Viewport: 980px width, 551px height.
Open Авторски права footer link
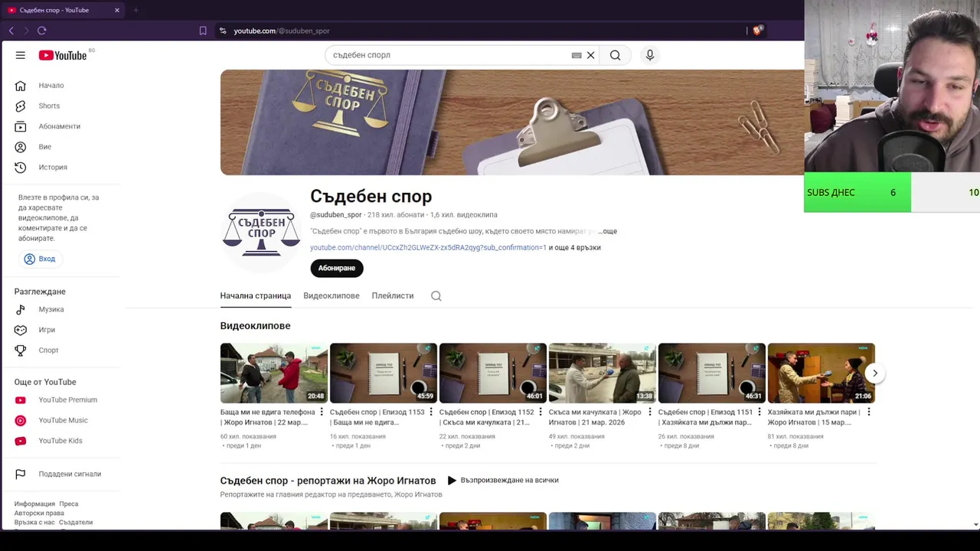39,514
